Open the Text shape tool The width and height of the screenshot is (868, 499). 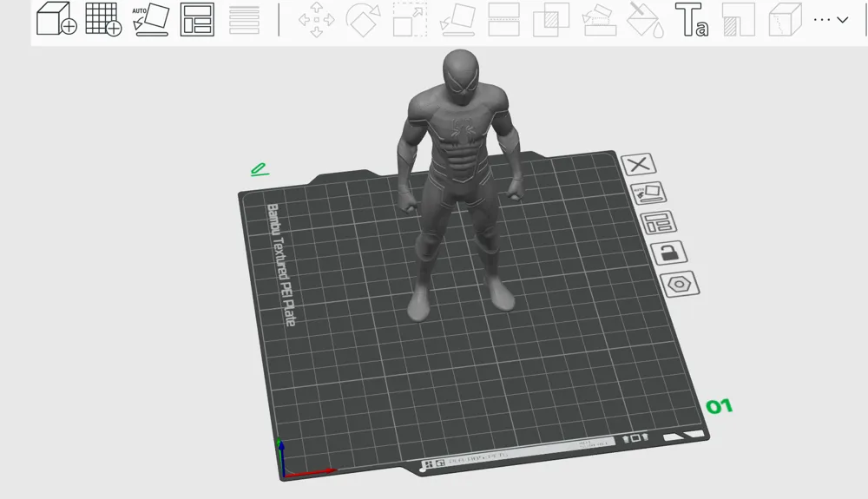pos(692,19)
